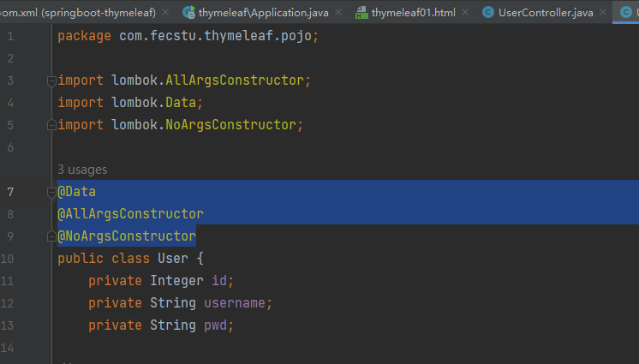Open the pom.xml (springboot-thymeleaf) tab

tap(77, 13)
